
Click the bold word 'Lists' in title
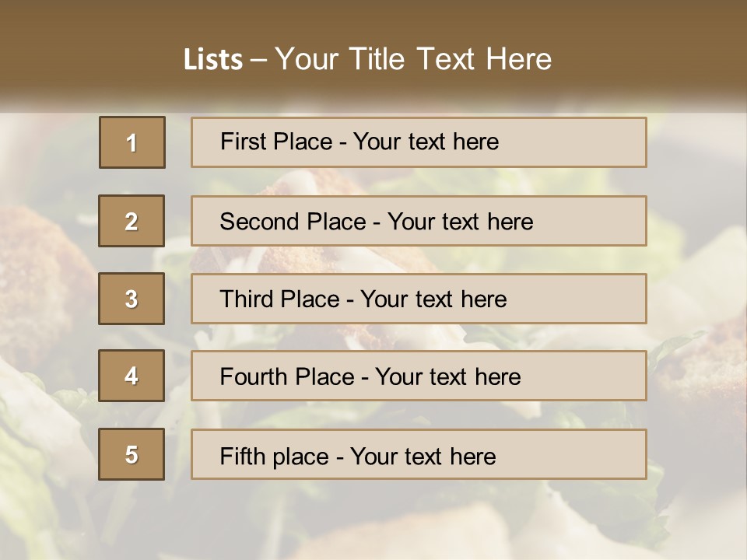coord(213,59)
